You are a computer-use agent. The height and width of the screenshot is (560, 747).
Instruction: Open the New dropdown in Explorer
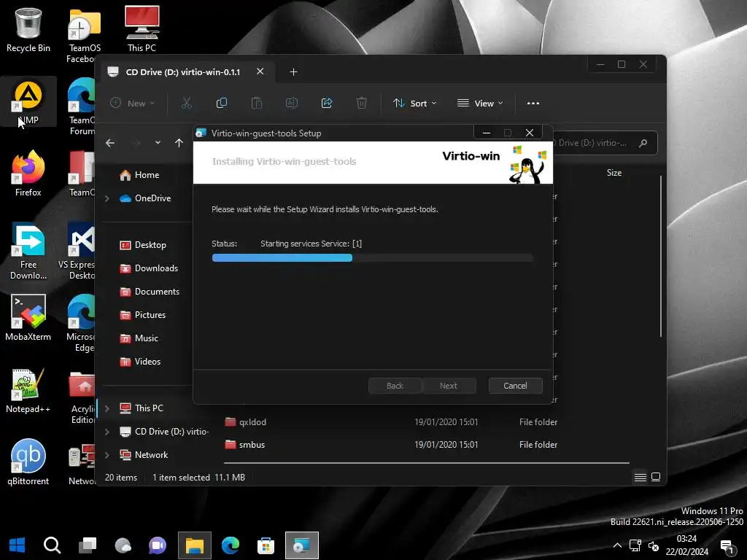pyautogui.click(x=133, y=104)
